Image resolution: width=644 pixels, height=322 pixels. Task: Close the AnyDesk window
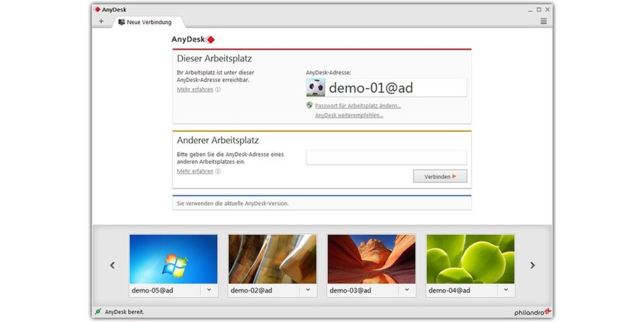(547, 9)
